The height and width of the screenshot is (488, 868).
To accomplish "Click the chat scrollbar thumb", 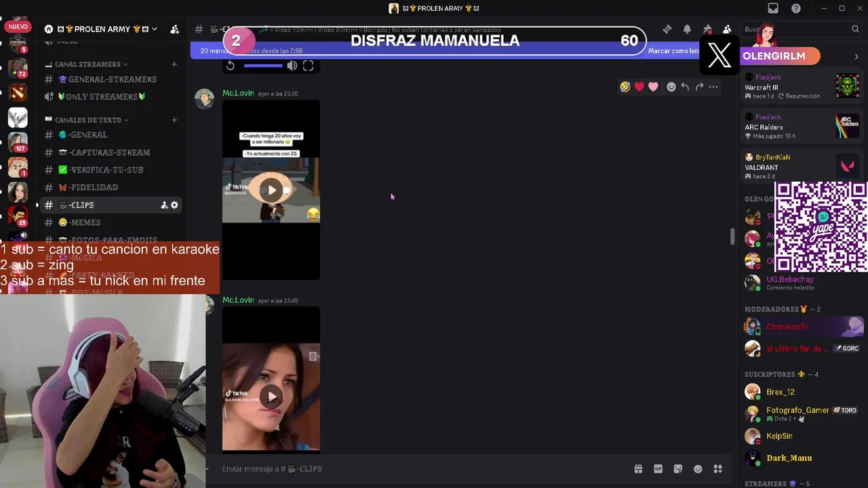I will pos(732,237).
